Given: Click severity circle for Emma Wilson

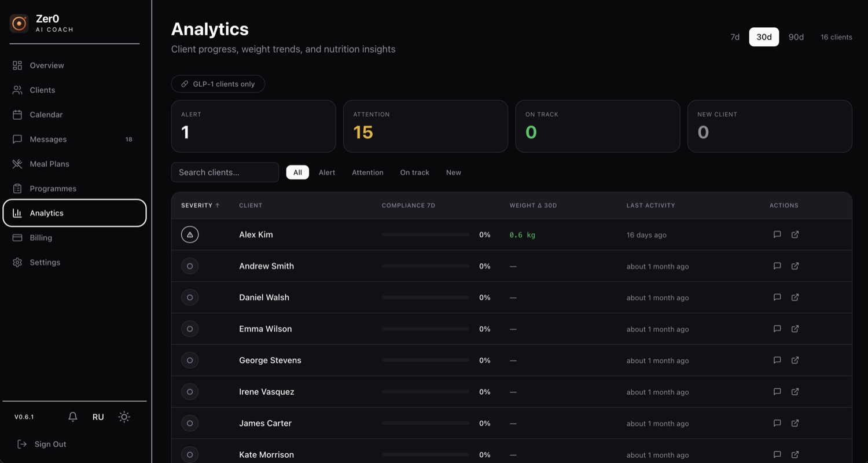Looking at the screenshot, I should [190, 329].
